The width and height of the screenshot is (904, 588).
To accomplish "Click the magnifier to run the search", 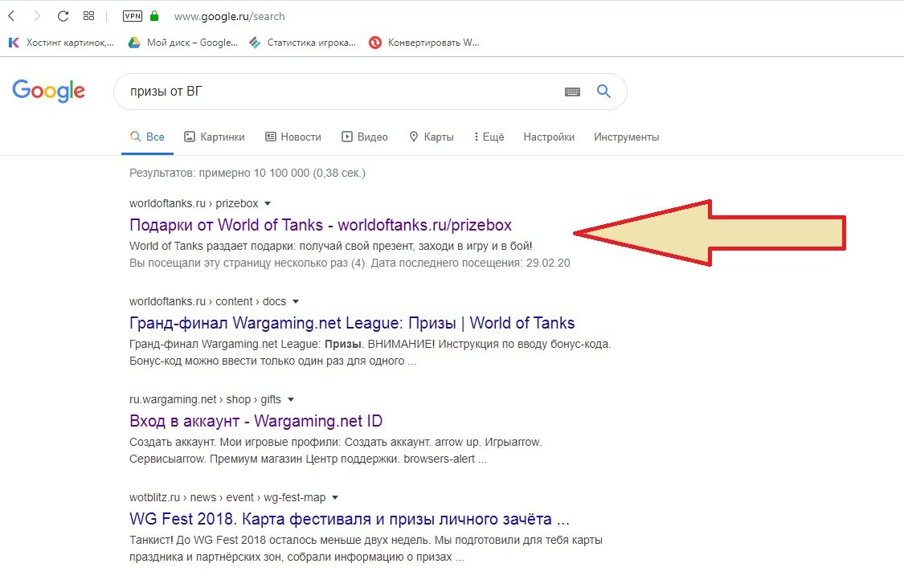I will coord(603,92).
